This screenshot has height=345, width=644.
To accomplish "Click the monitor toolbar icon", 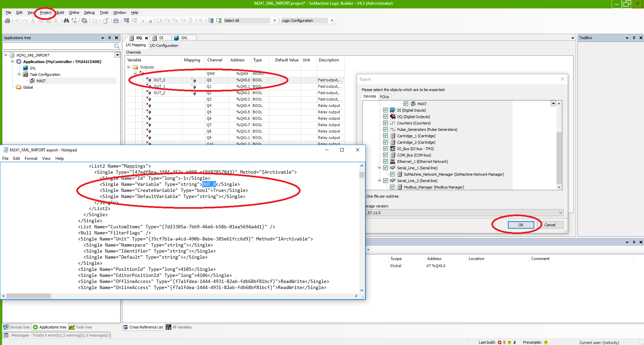I will [x=211, y=21].
